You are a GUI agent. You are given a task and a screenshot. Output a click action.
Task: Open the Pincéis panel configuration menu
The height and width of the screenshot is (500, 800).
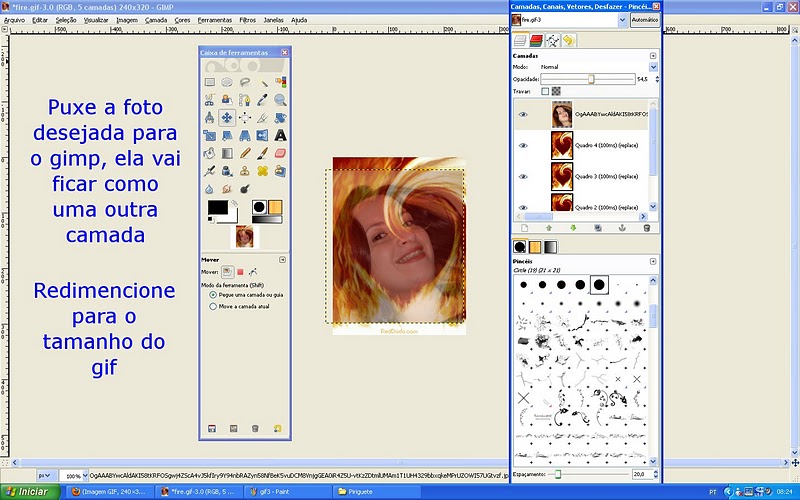pos(653,261)
